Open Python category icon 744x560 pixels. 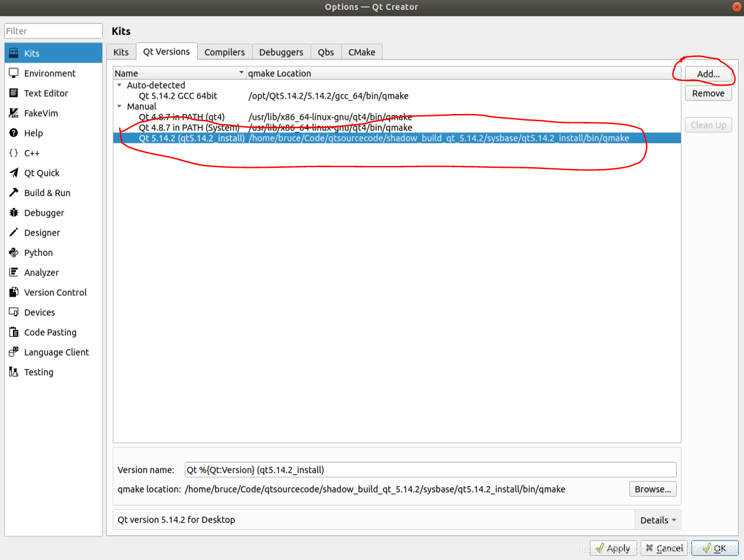14,252
